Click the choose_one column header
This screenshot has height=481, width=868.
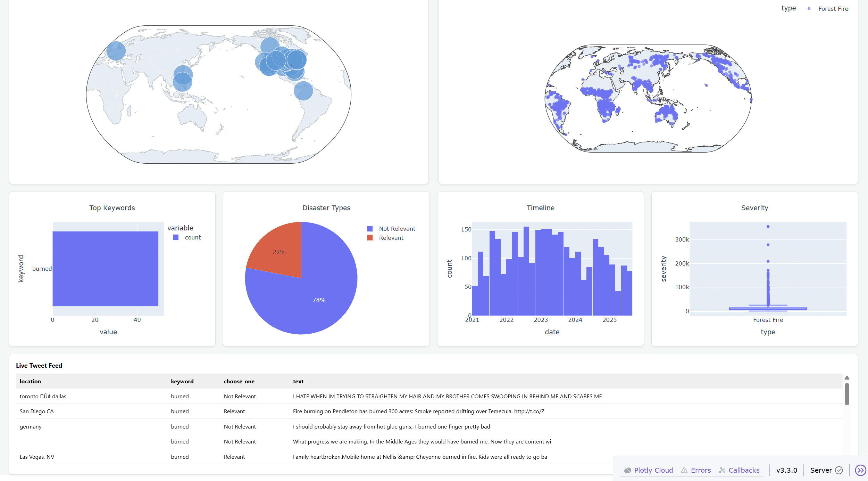tap(239, 381)
